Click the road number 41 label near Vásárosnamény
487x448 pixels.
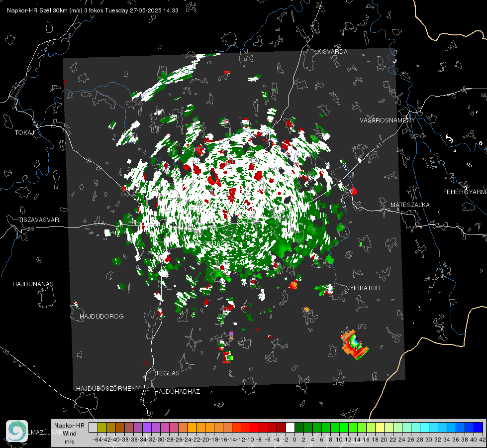(x=378, y=145)
